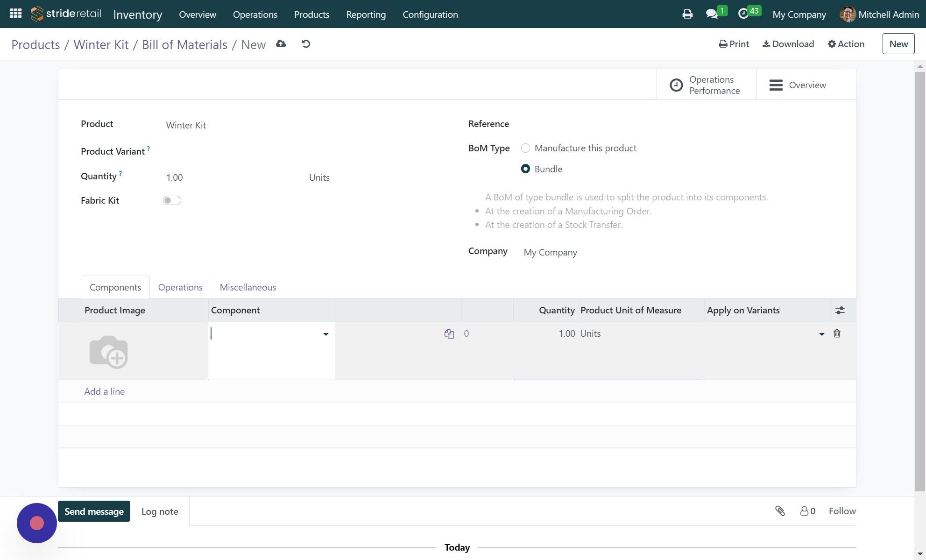Viewport: 926px width, 560px height.
Task: Click the New button
Action: tap(898, 44)
